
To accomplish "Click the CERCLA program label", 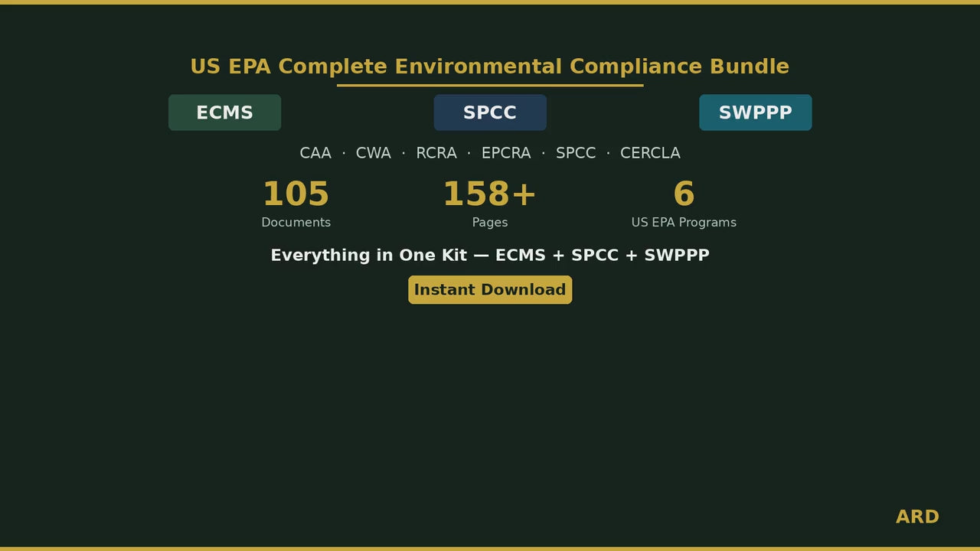I will point(650,153).
